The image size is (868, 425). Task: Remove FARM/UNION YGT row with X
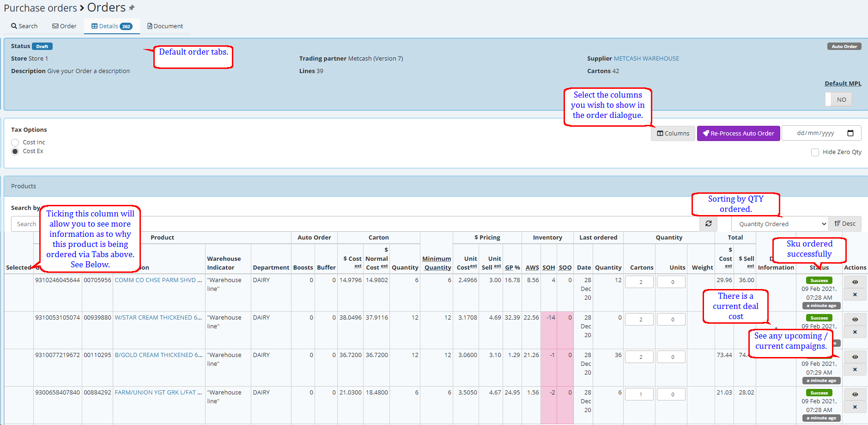(855, 407)
